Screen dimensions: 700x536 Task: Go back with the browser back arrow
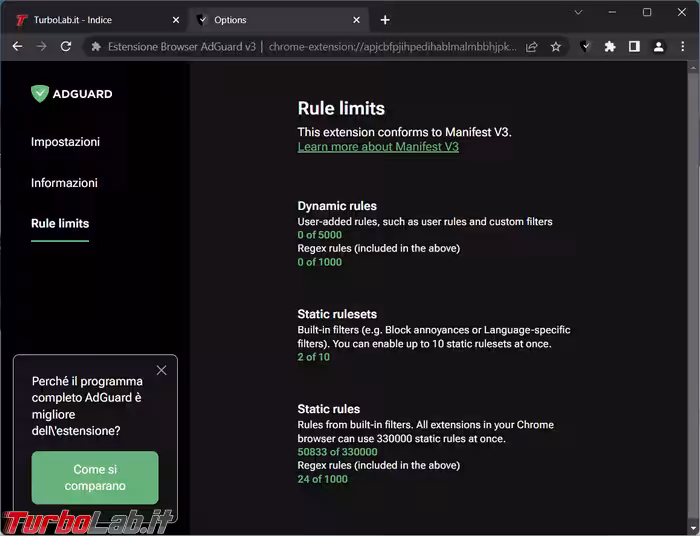point(17,46)
